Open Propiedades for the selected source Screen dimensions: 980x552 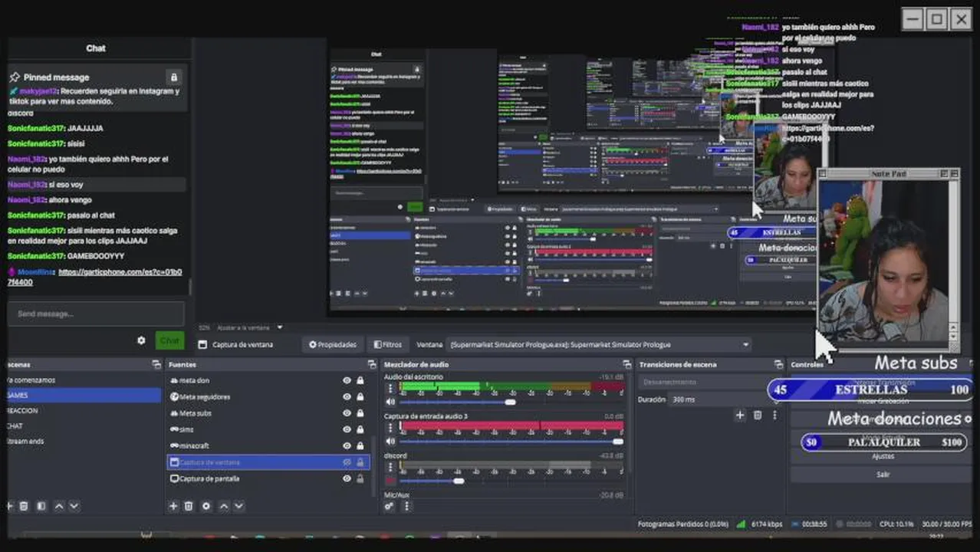[333, 345]
